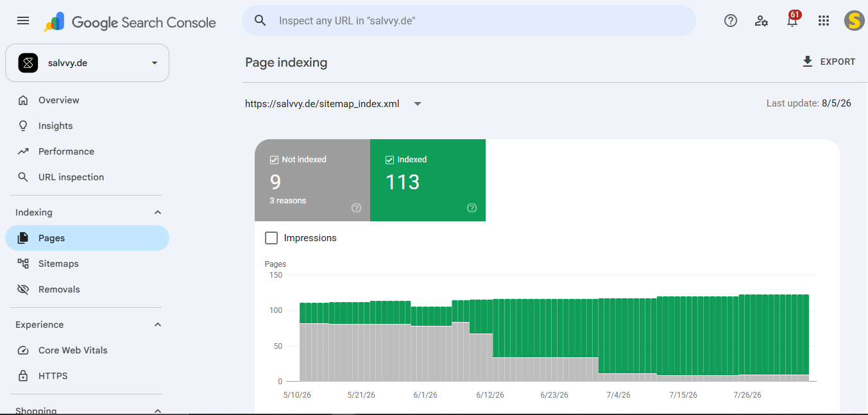This screenshot has width=868, height=415.
Task: Open notifications bell with 61 badge
Action: (793, 20)
